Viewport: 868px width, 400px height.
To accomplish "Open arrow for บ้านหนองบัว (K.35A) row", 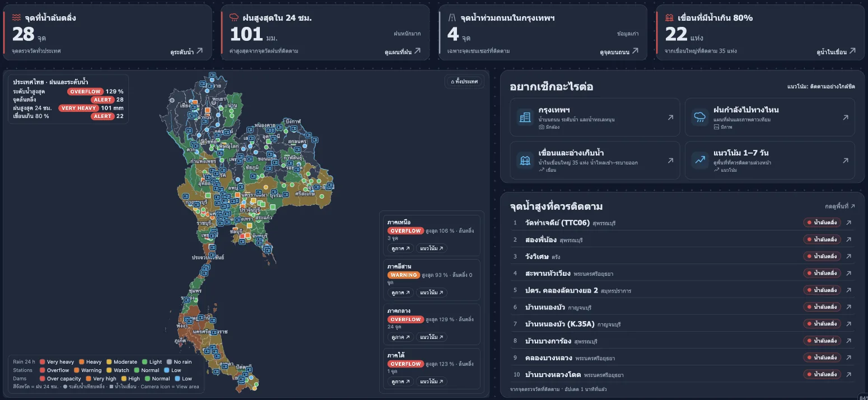I will pos(849,323).
